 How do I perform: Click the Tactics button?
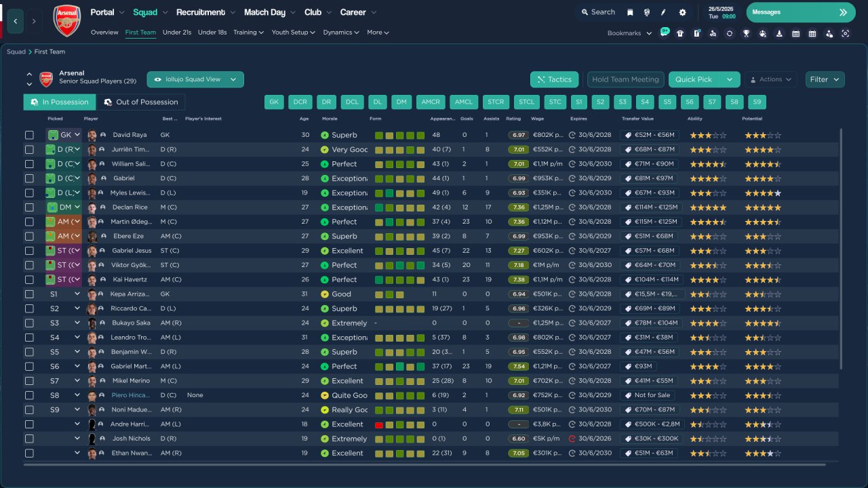coord(554,79)
